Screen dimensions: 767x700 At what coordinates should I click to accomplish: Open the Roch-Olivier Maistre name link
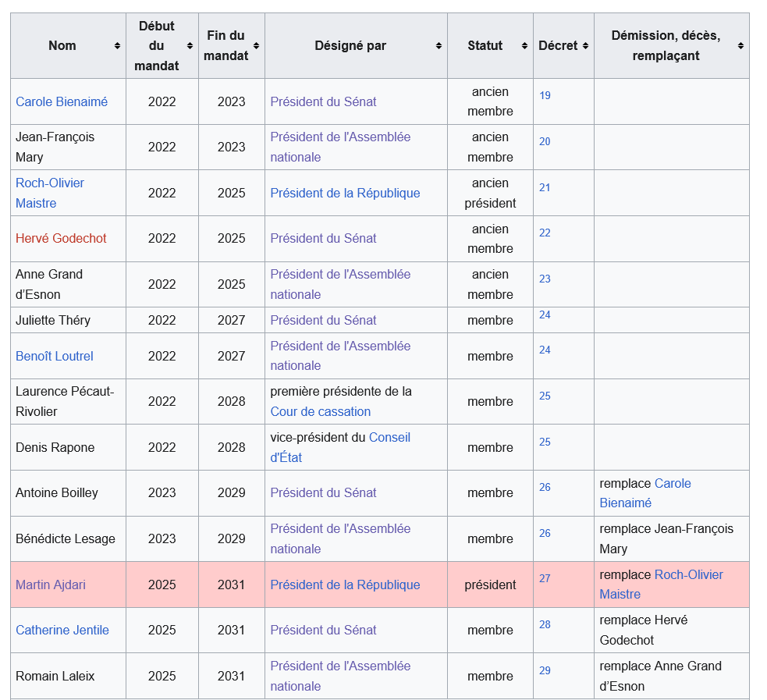50,193
